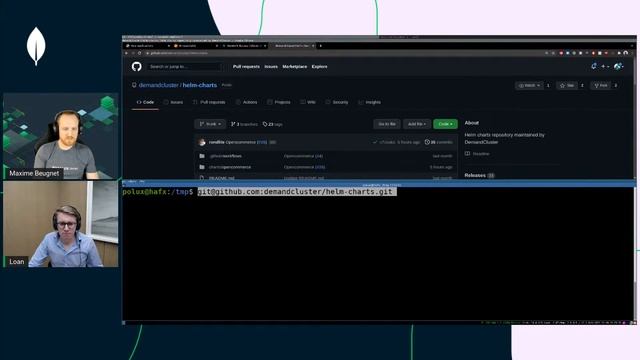Open the commit author avatar
The height and width of the screenshot is (360, 640).
(x=202, y=142)
